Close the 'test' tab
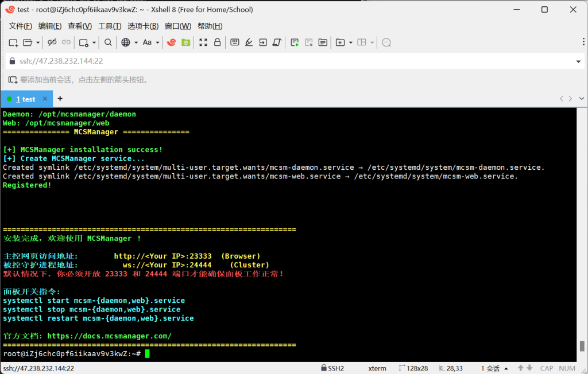This screenshot has width=588, height=374. [45, 99]
